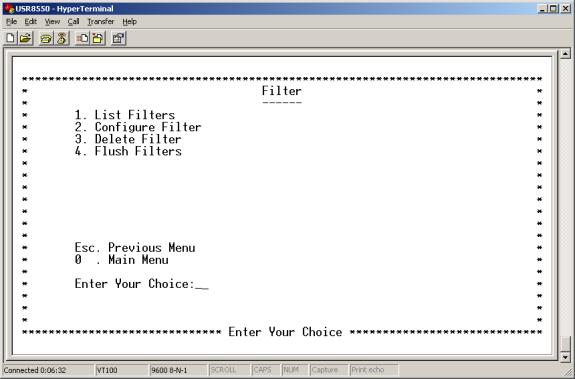575x379 pixels.
Task: Click the 'Filter' heading in terminal
Action: click(x=282, y=91)
